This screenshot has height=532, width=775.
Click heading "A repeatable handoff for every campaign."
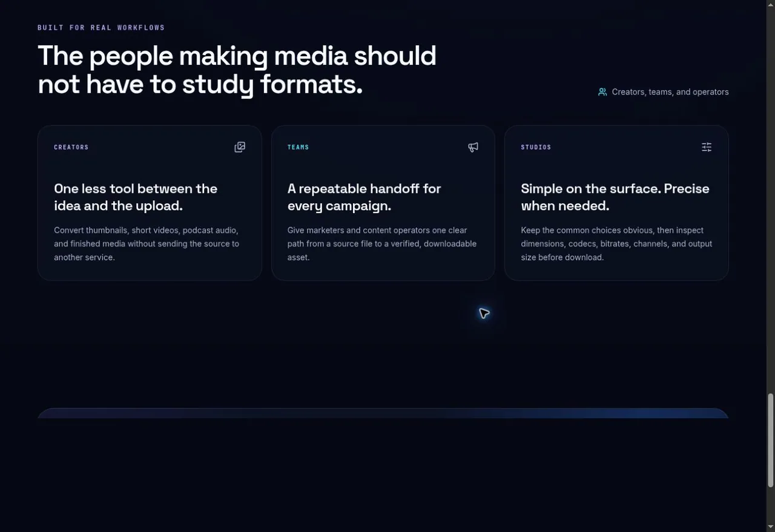(364, 197)
